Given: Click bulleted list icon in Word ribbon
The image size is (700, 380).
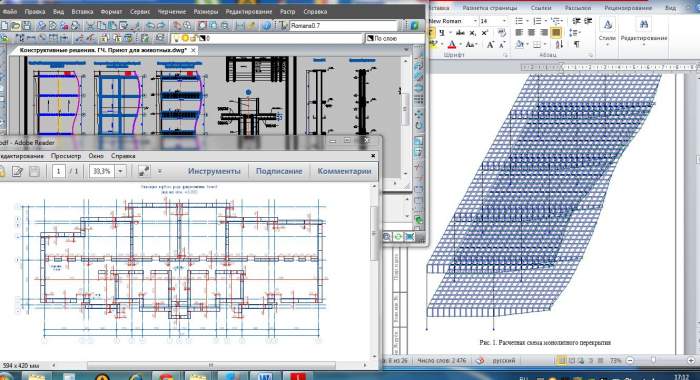Looking at the screenshot, I should click(519, 21).
